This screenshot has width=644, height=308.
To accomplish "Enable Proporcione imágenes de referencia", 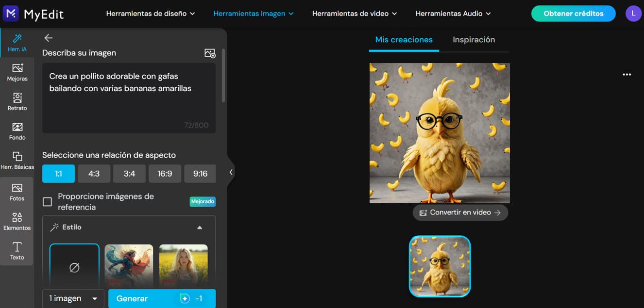I will click(x=47, y=201).
